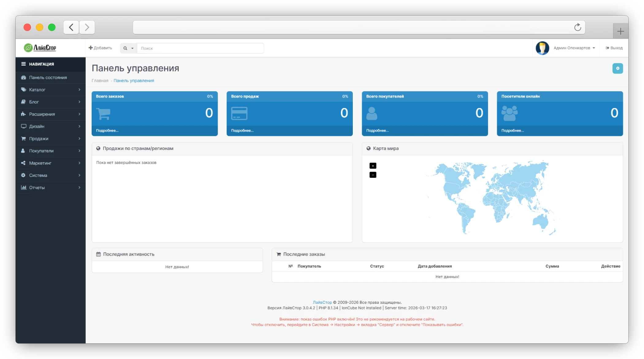This screenshot has width=644, height=359.
Task: Select Система in the sidebar menu
Action: point(51,175)
